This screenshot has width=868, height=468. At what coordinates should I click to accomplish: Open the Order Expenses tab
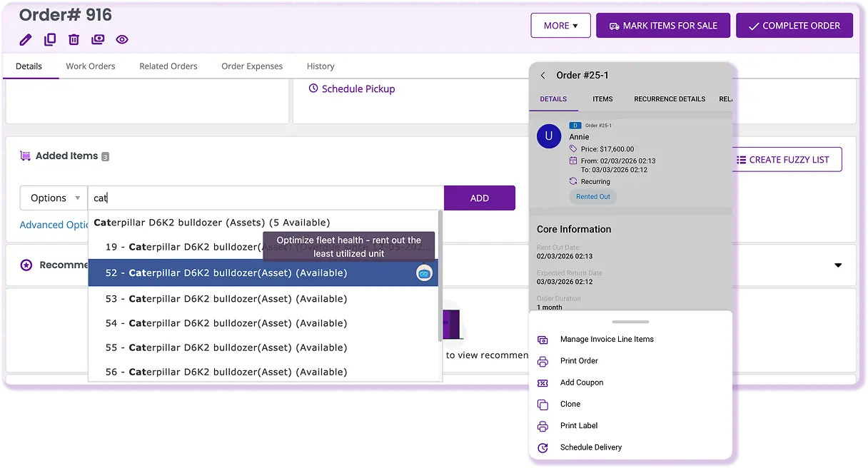click(252, 66)
